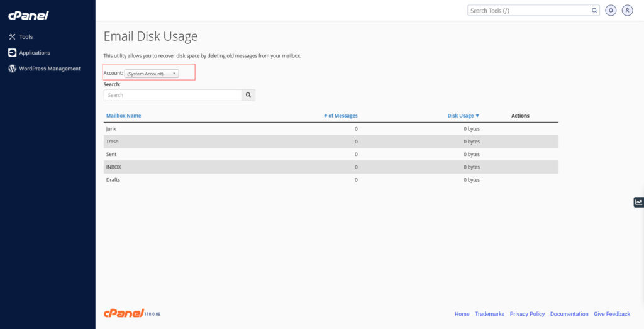Click the magnifier button beside mailbox search

pyautogui.click(x=248, y=95)
